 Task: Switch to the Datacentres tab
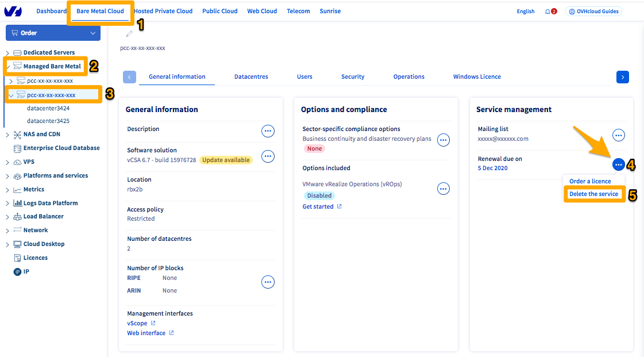pyautogui.click(x=251, y=77)
